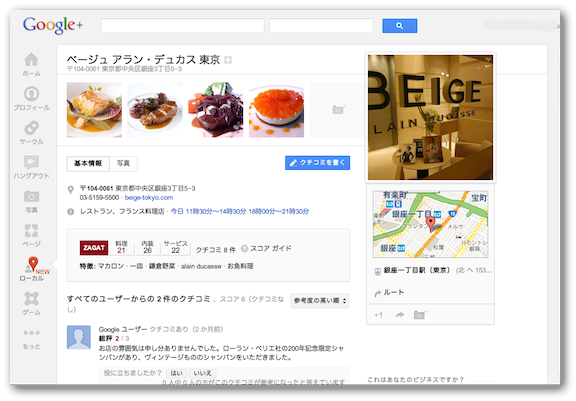Open Games (ゲーム) sidebar icon
The image size is (576, 401).
[x=32, y=299]
